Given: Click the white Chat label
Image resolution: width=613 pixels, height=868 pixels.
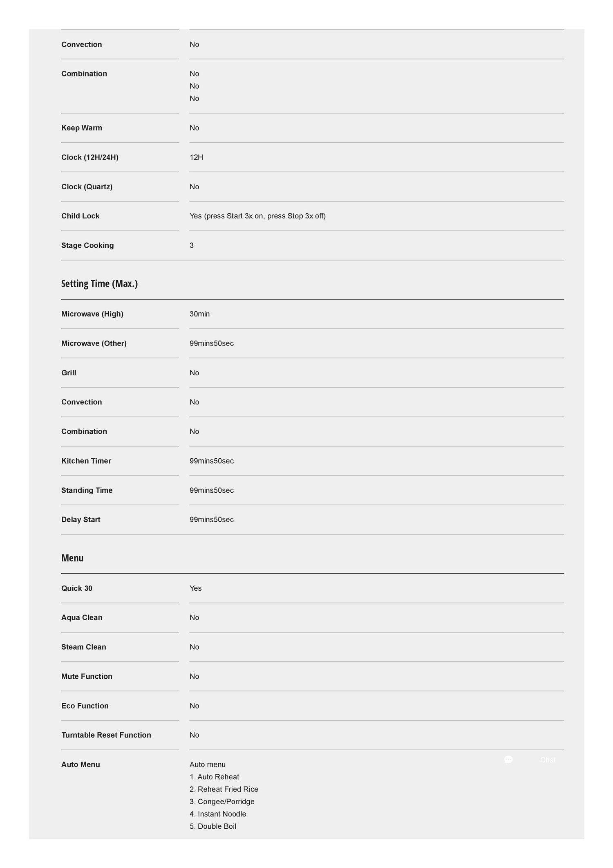Looking at the screenshot, I should 547,760.
